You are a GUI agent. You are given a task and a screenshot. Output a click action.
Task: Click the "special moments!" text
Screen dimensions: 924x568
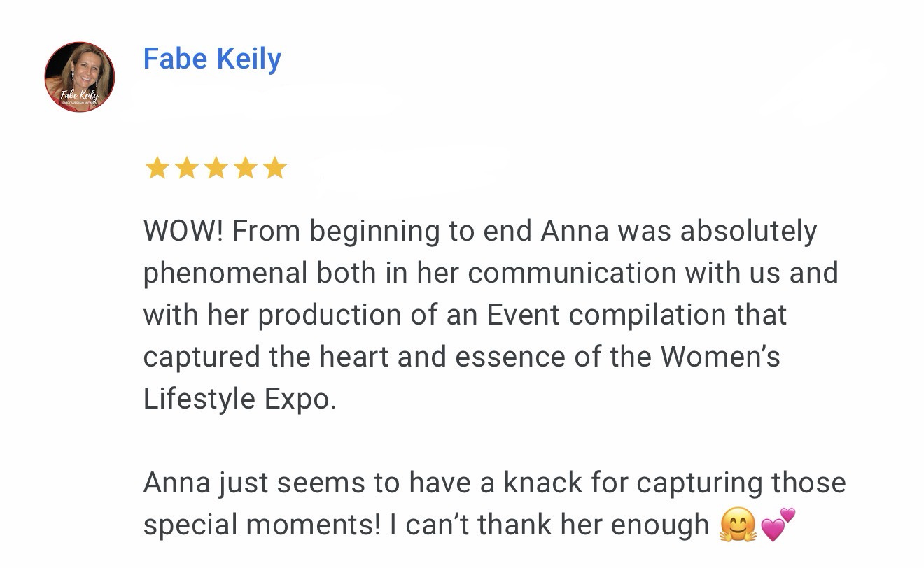pyautogui.click(x=262, y=525)
